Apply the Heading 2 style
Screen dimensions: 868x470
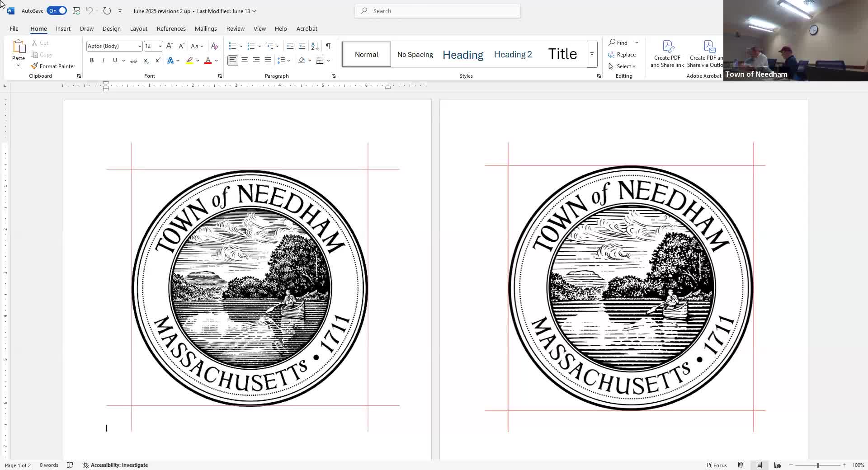[513, 54]
